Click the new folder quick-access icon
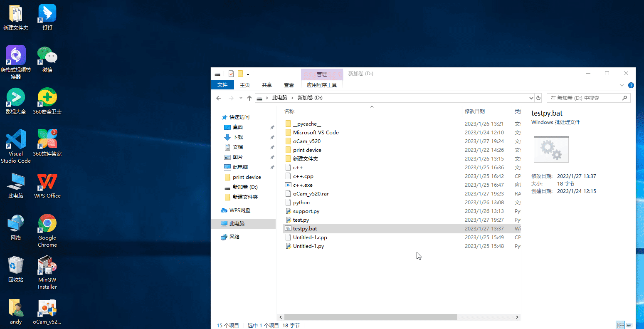Viewport: 644px width, 329px height. [240, 74]
